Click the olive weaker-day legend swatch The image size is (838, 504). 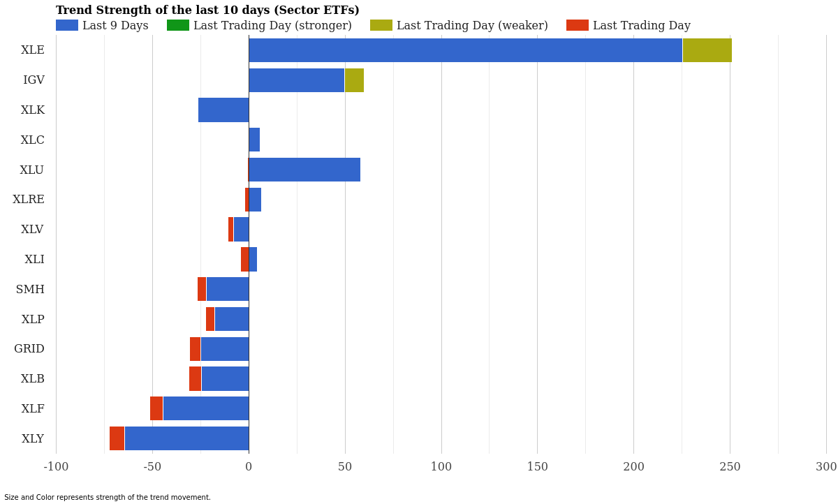[381, 25]
